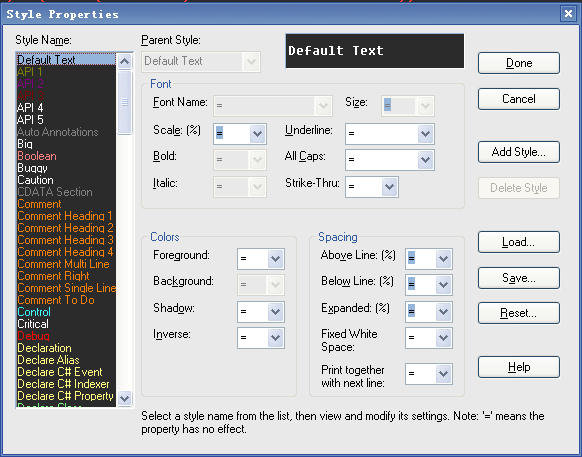Select the Critical style
The image size is (582, 457).
point(66,324)
